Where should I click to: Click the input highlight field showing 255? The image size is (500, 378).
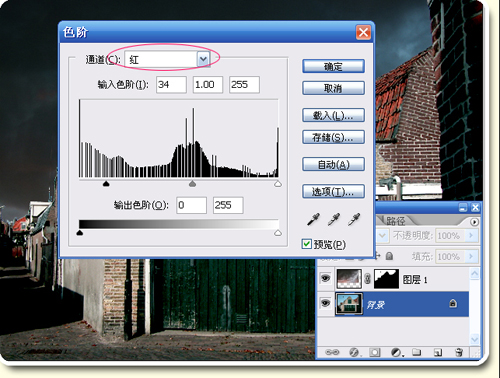pos(244,84)
